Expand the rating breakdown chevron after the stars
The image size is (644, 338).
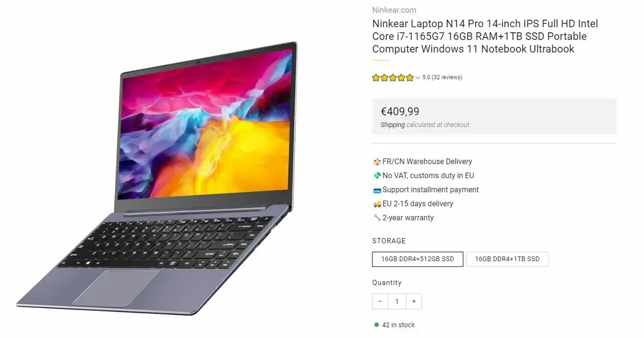pyautogui.click(x=418, y=78)
